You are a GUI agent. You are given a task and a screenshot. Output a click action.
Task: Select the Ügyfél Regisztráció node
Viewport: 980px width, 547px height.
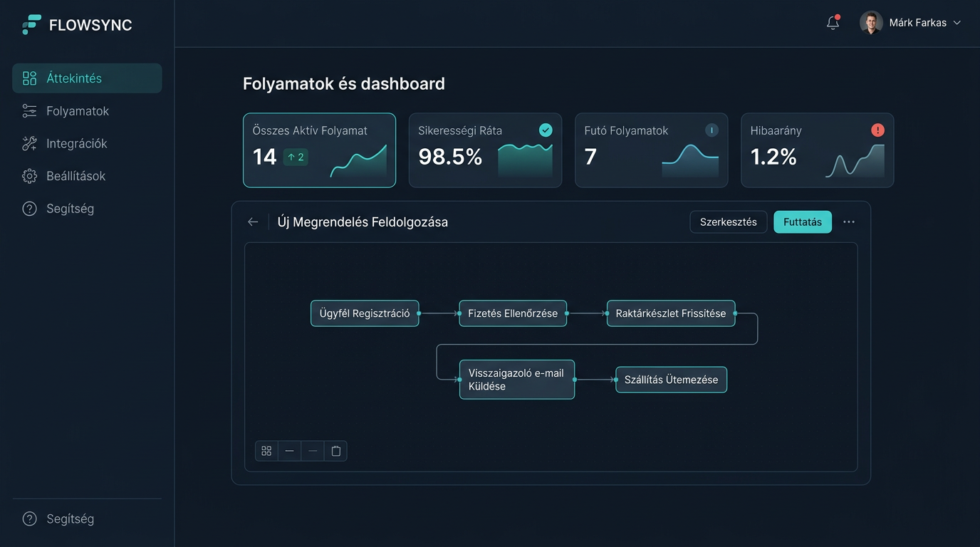(365, 313)
